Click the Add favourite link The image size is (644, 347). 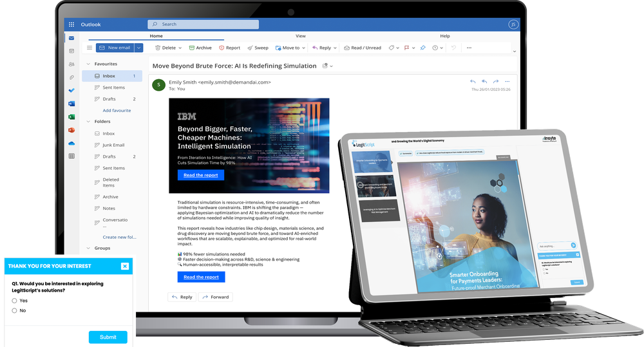pyautogui.click(x=117, y=111)
